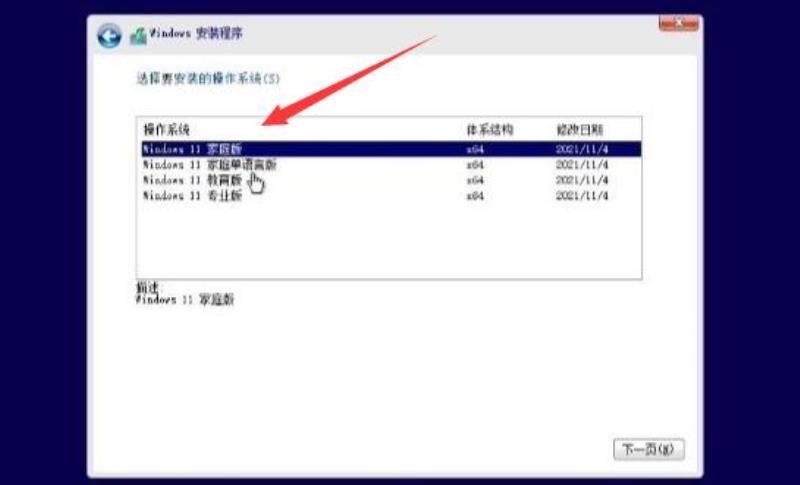The image size is (800, 485).
Task: Select Windows 11 专业版 row
Action: pos(391,196)
